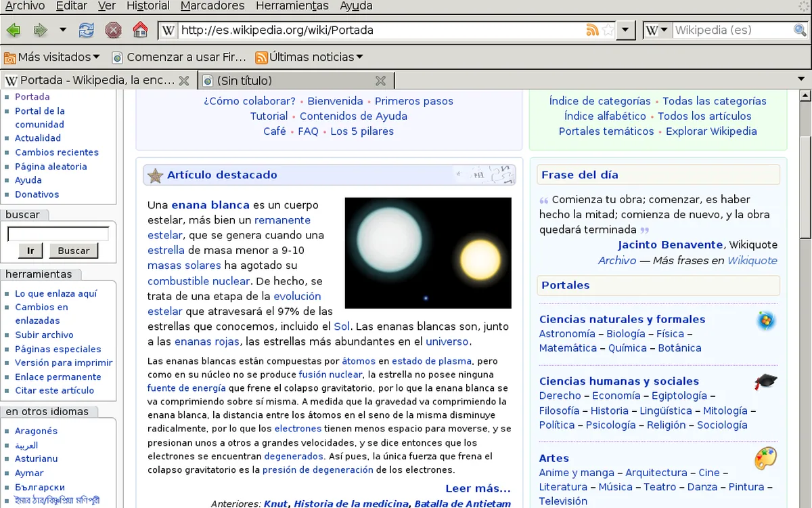Screen dimensions: 812x508
Task: Open the Wikiquote link after Más frases en
Action: 752,261
